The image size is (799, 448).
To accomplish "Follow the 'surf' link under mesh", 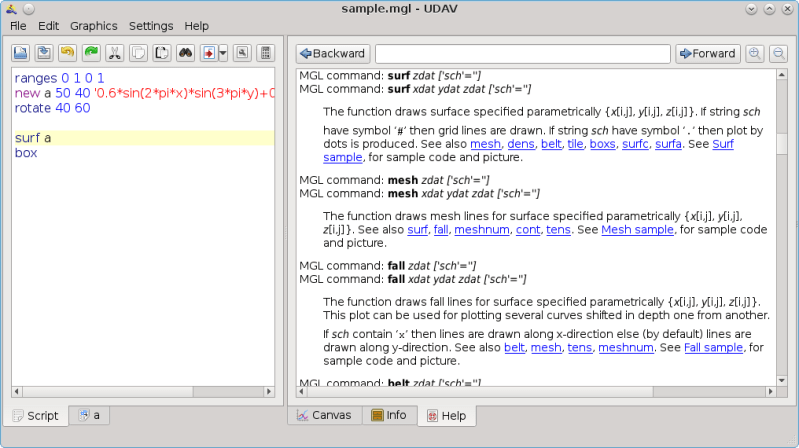I will [417, 230].
